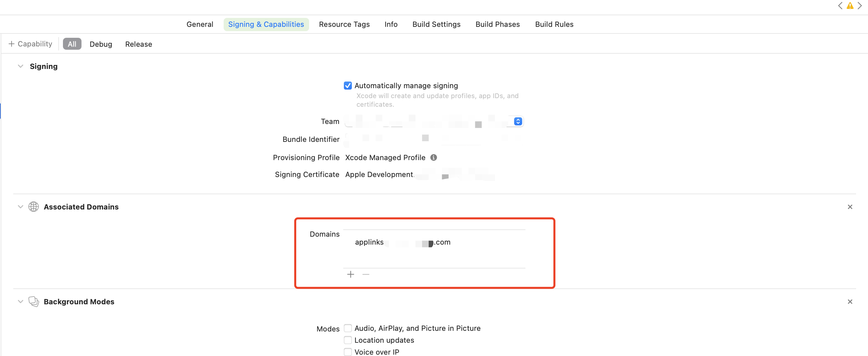Add a new domain with the plus icon

click(351, 274)
